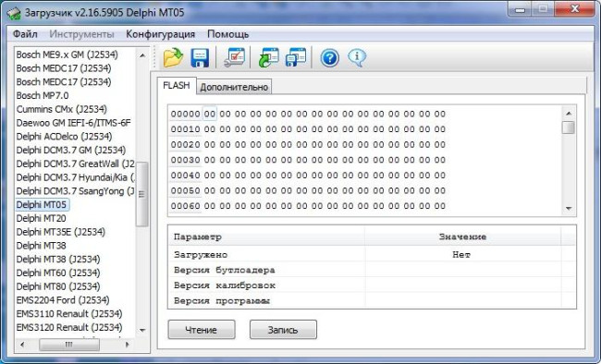Click ECU list horizontal scrollbar thumb
The height and width of the screenshot is (364, 601).
(x=69, y=345)
